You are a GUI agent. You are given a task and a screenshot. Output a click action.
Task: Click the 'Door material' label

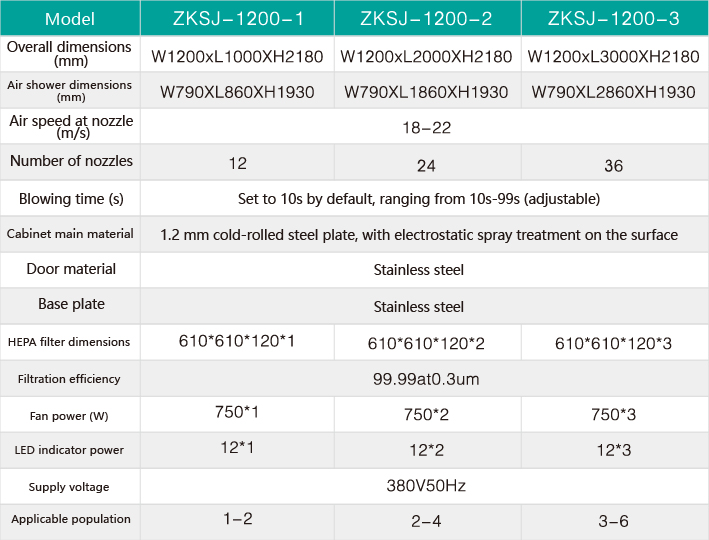71,269
